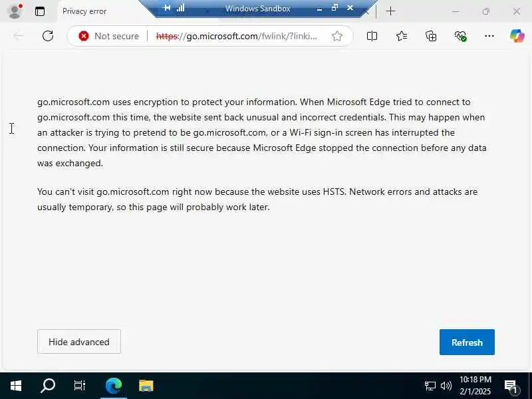Collapse details with Hide advanced button
This screenshot has height=399, width=532.
tap(79, 342)
